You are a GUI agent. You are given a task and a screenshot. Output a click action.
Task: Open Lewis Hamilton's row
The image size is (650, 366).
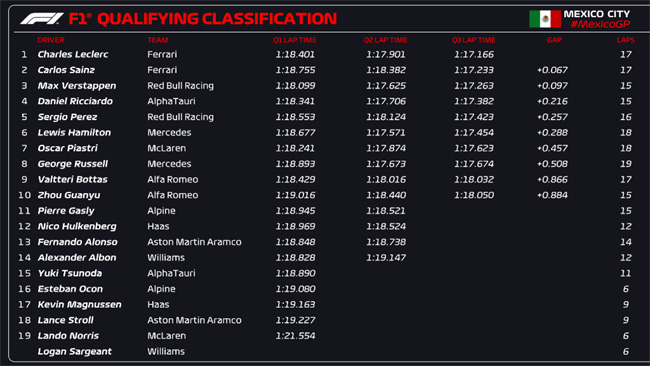coord(325,133)
